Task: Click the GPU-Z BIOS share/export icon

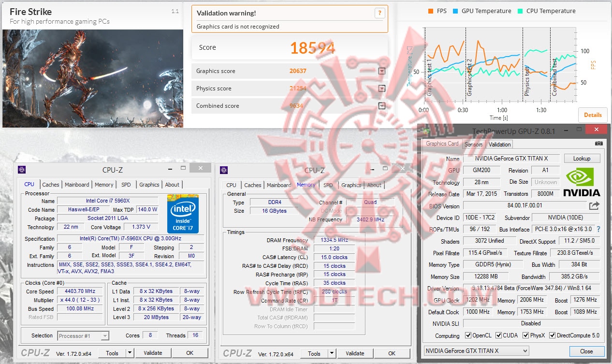Action: pos(594,206)
